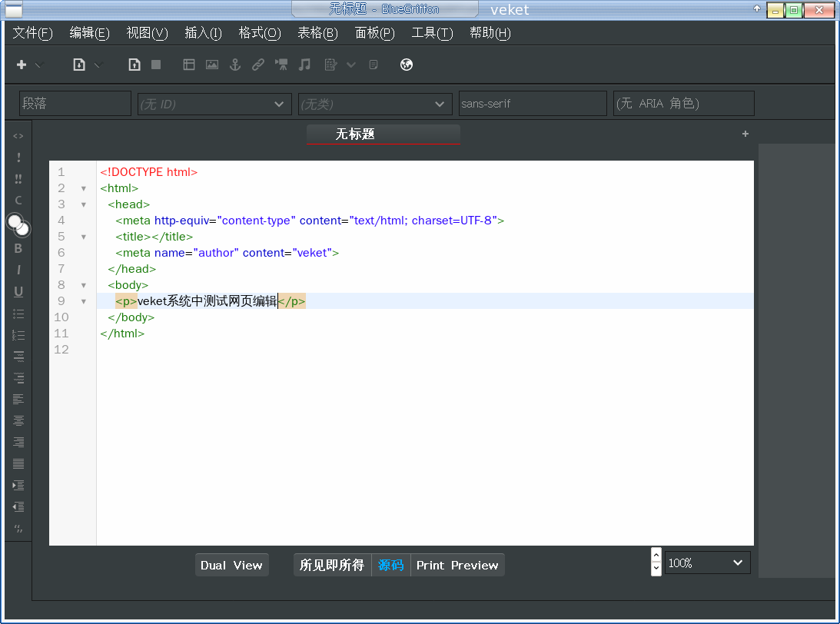Open the 插入 (Insert) menu
This screenshot has height=624, width=840.
[x=203, y=33]
